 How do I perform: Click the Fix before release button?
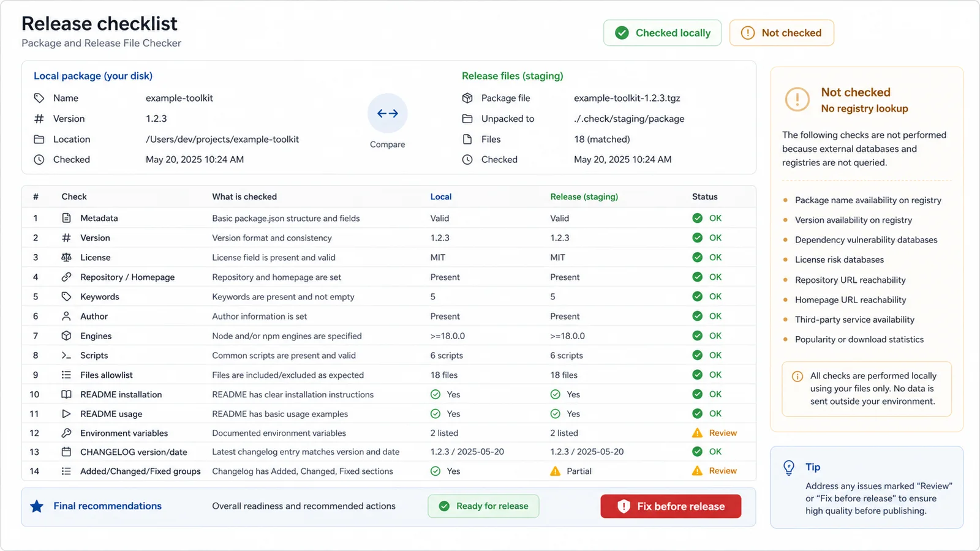pyautogui.click(x=671, y=506)
